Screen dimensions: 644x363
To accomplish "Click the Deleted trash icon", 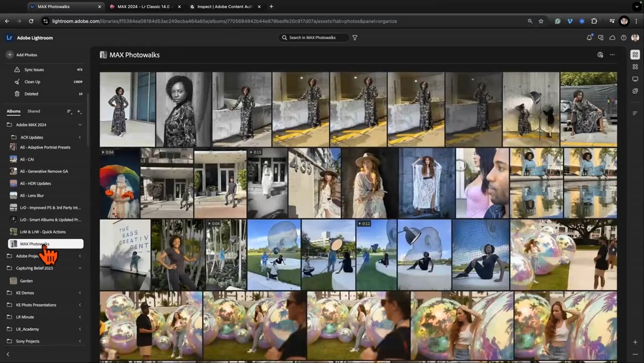I will point(17,93).
